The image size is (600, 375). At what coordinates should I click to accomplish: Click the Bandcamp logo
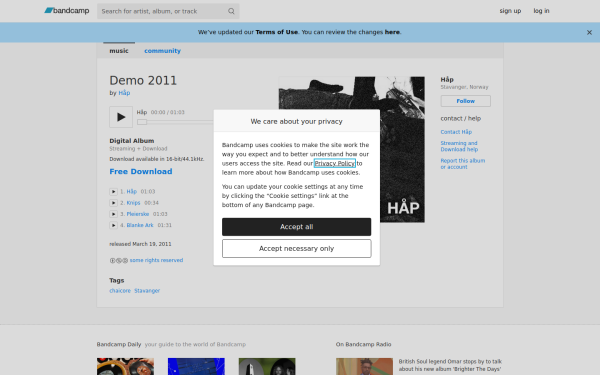click(67, 11)
